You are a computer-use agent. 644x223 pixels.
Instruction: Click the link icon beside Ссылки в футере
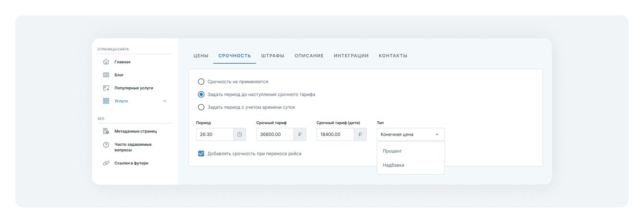click(x=106, y=163)
